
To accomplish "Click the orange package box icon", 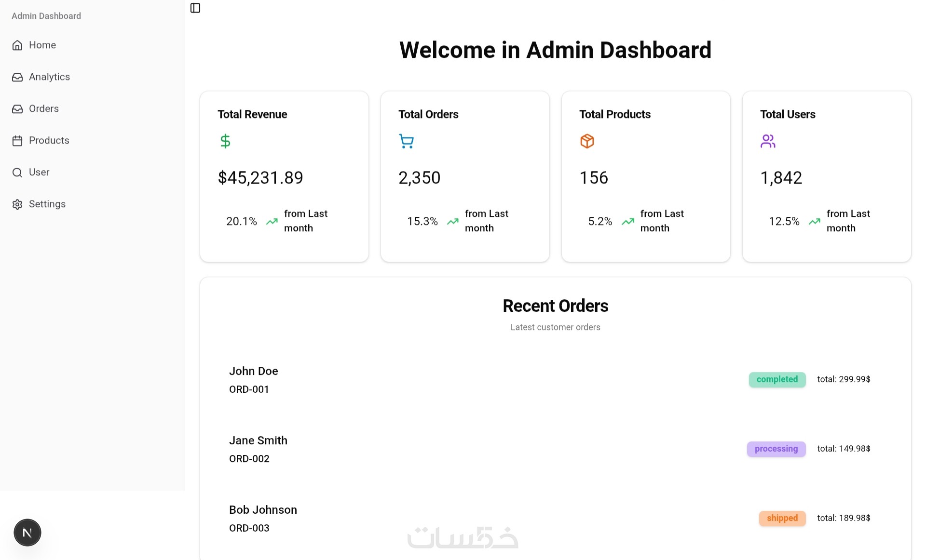I will [x=587, y=141].
